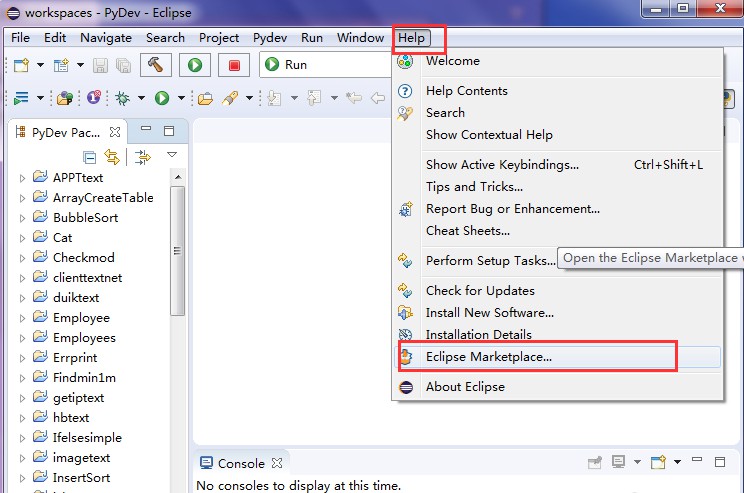Click the green Run As toolbar icon

pos(162,98)
